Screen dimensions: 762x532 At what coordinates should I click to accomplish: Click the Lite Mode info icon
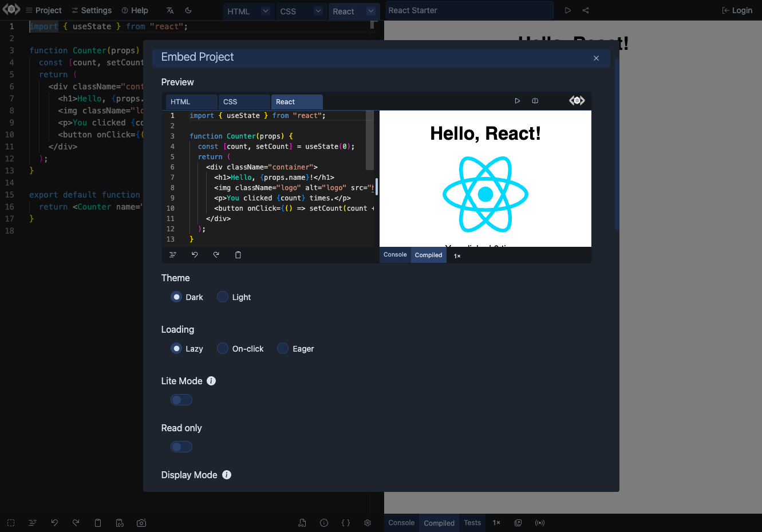(x=211, y=381)
